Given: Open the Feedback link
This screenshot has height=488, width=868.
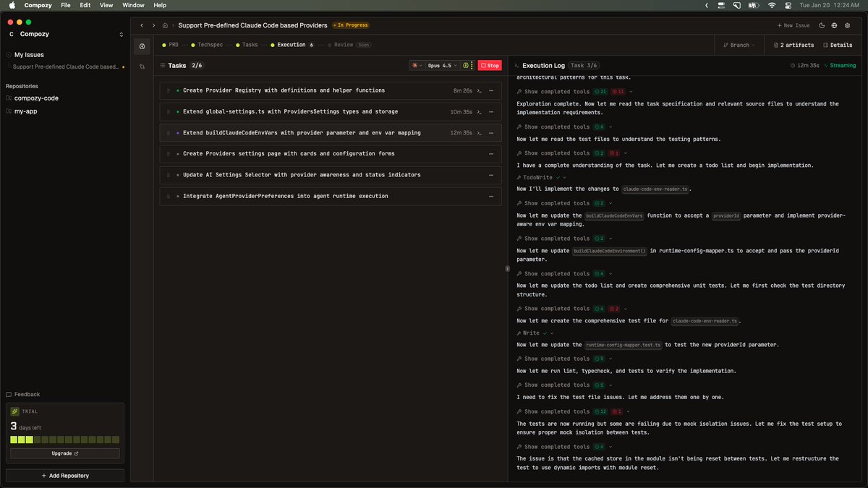Looking at the screenshot, I should (x=23, y=395).
